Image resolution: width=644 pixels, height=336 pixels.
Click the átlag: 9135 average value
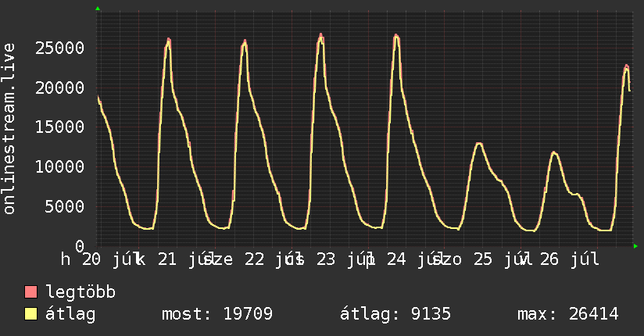[x=395, y=314]
